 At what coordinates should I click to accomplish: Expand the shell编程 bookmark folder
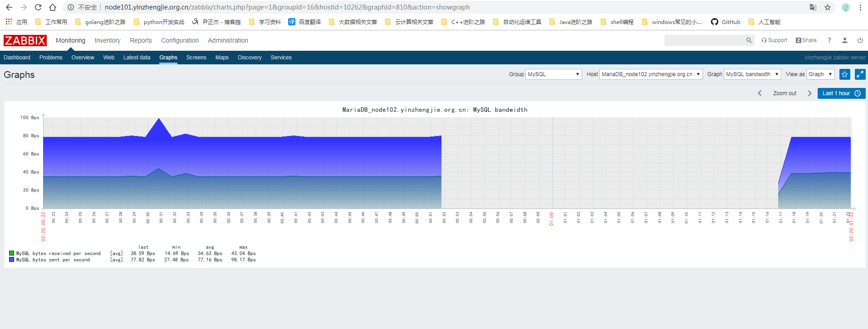point(617,22)
